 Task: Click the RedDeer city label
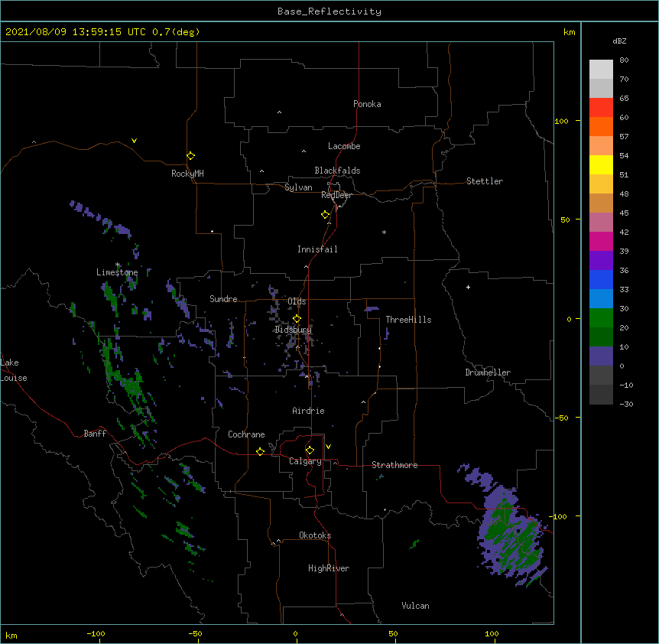point(336,195)
